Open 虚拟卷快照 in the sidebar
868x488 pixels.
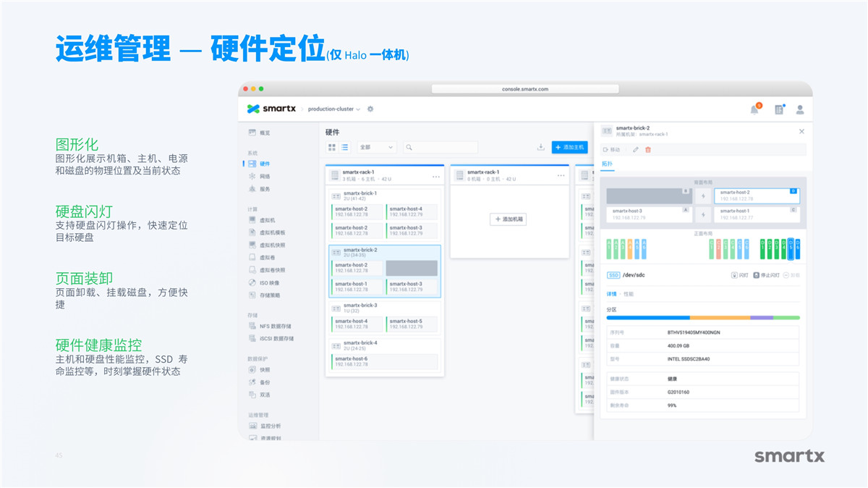pyautogui.click(x=267, y=270)
